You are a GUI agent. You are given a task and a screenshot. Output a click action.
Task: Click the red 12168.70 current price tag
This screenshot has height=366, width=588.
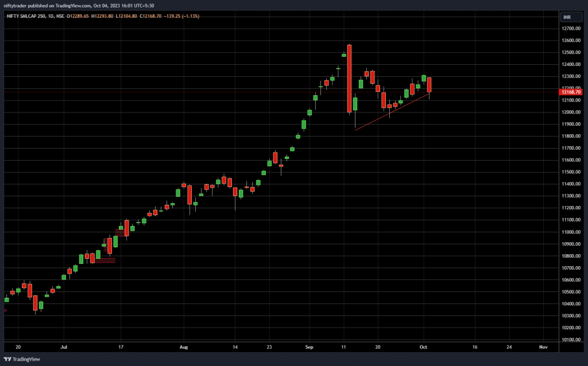[571, 92]
